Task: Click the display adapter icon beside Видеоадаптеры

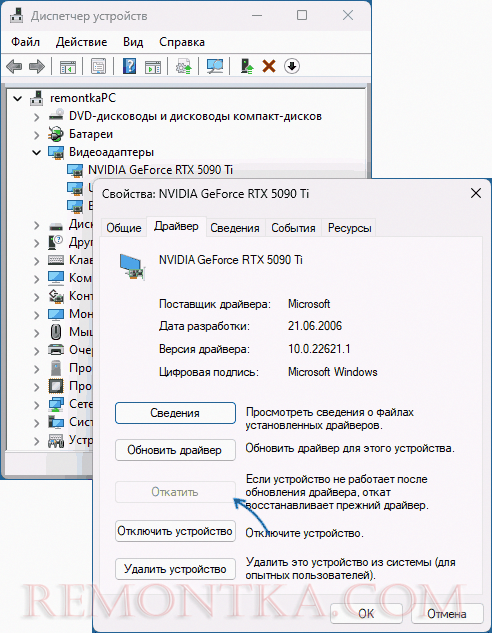Action: point(56,152)
